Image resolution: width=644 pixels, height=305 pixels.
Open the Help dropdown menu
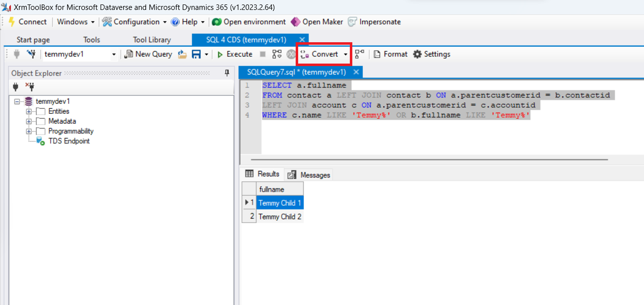point(188,22)
